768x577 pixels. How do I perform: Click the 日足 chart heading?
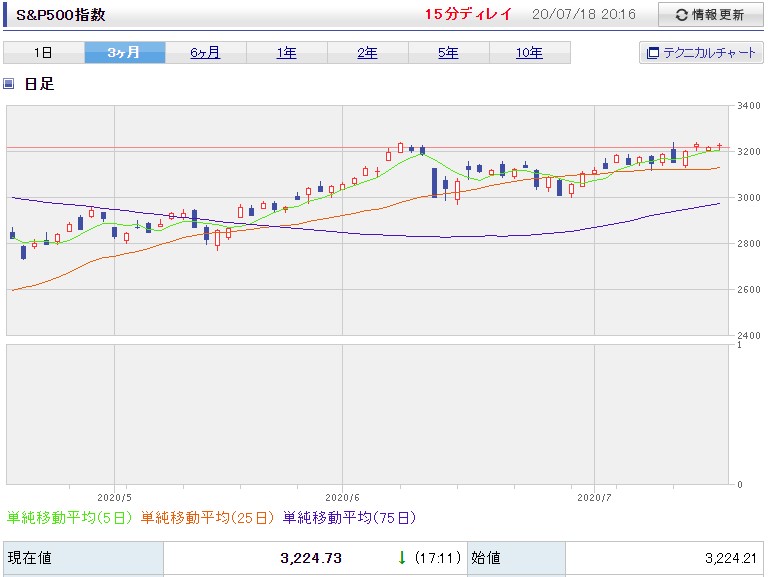click(x=40, y=84)
